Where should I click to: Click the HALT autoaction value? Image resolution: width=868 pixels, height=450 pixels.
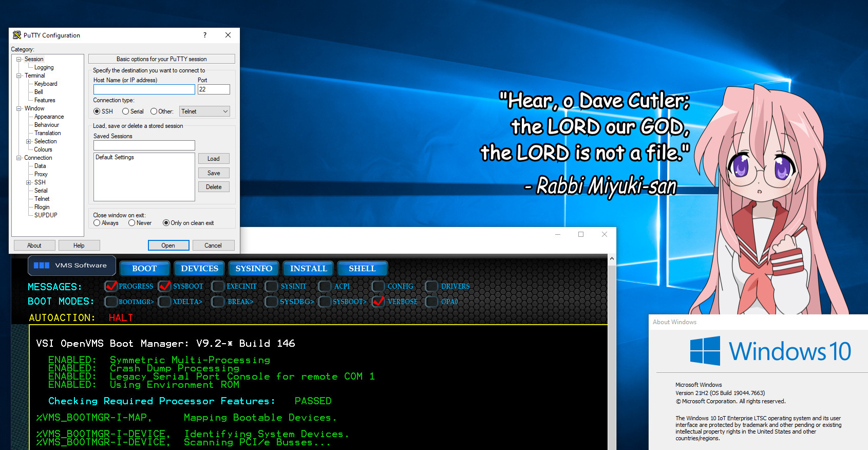[x=121, y=318]
